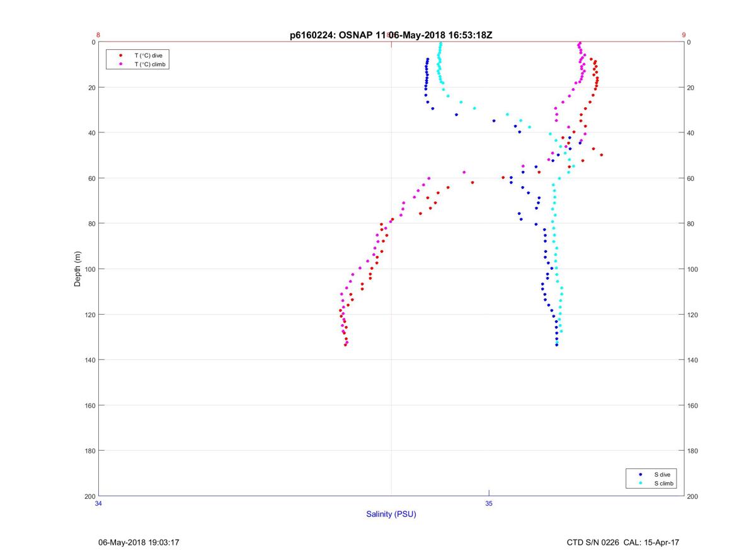Click the '60' tick on the right depth axis
The image size is (756, 558).
tap(690, 178)
